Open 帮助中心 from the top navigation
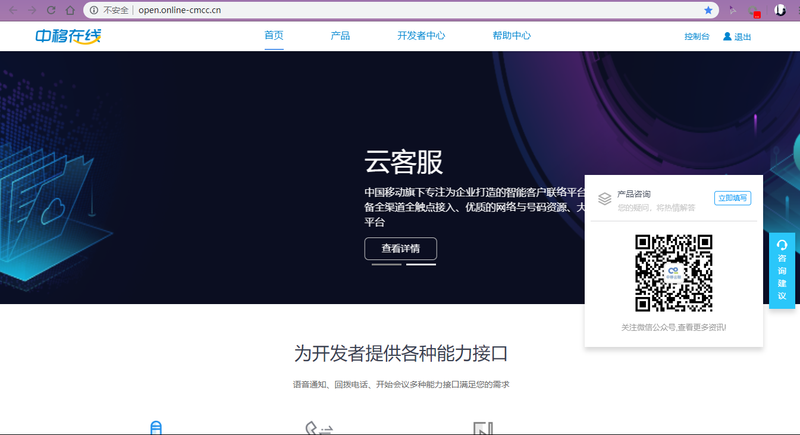This screenshot has height=435, width=800. 511,36
